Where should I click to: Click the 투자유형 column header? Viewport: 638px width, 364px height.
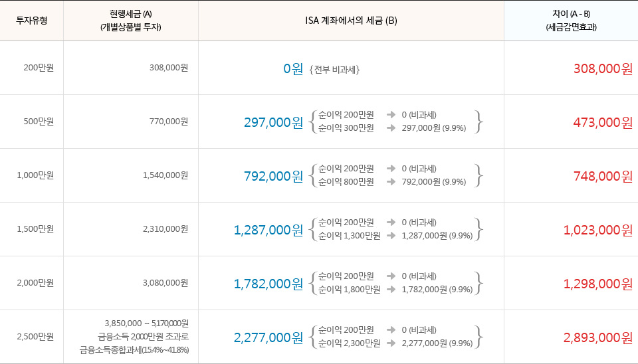[x=32, y=21]
